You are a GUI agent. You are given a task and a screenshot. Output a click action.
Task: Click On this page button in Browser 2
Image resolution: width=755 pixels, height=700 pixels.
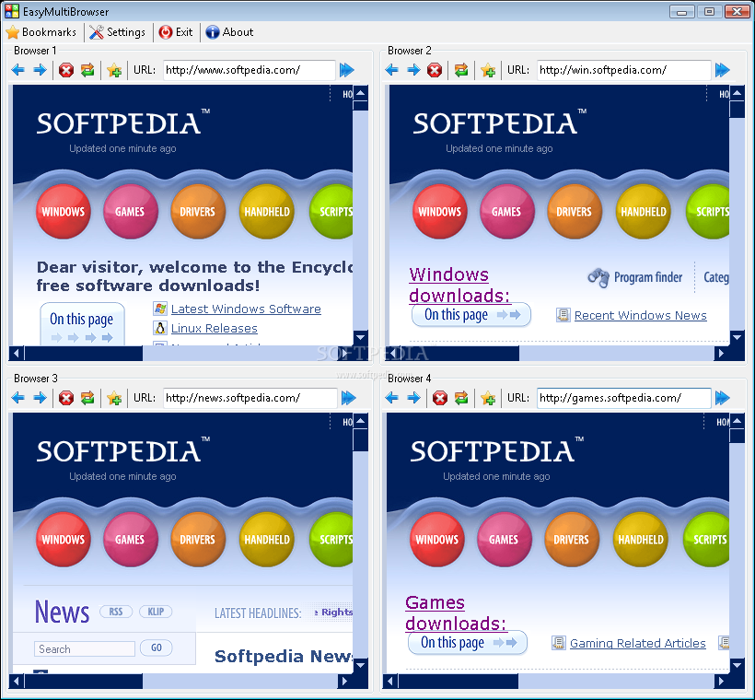471,315
